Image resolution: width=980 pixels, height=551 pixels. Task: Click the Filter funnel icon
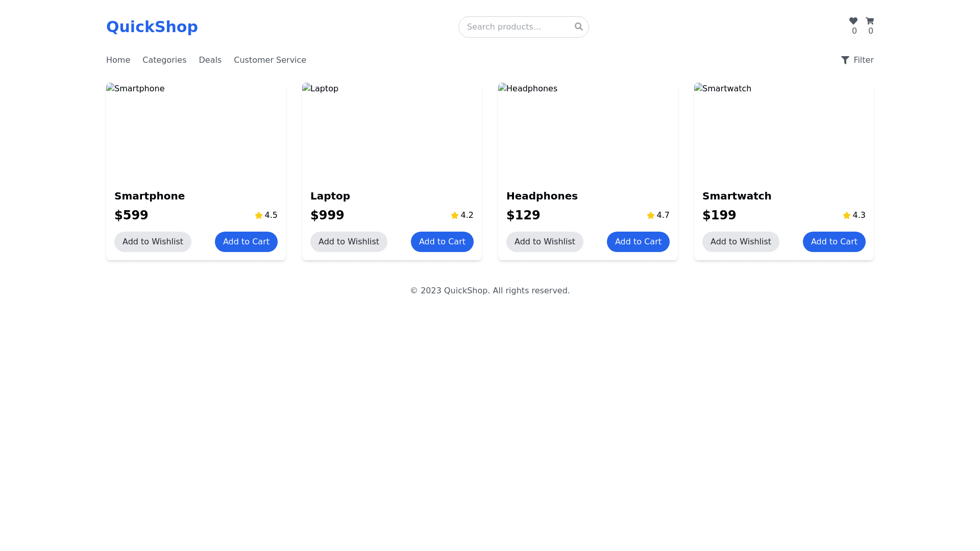coord(845,60)
